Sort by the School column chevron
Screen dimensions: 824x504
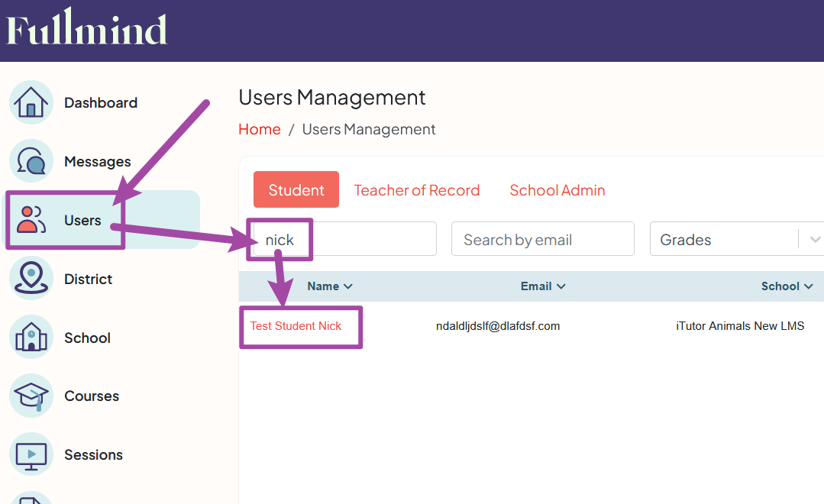coord(807,286)
